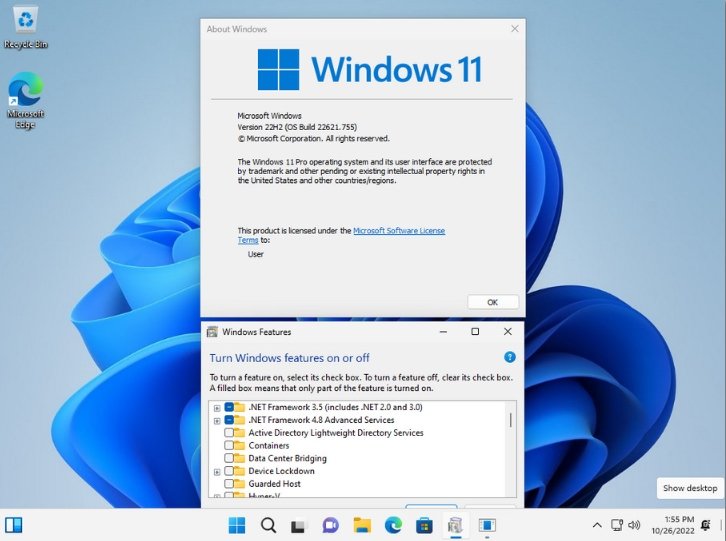This screenshot has height=541, width=726.
Task: Open taskbar Search
Action: pyautogui.click(x=269, y=525)
